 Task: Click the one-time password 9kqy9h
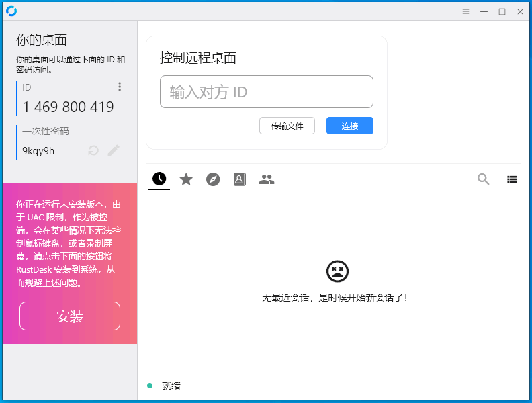click(38, 151)
